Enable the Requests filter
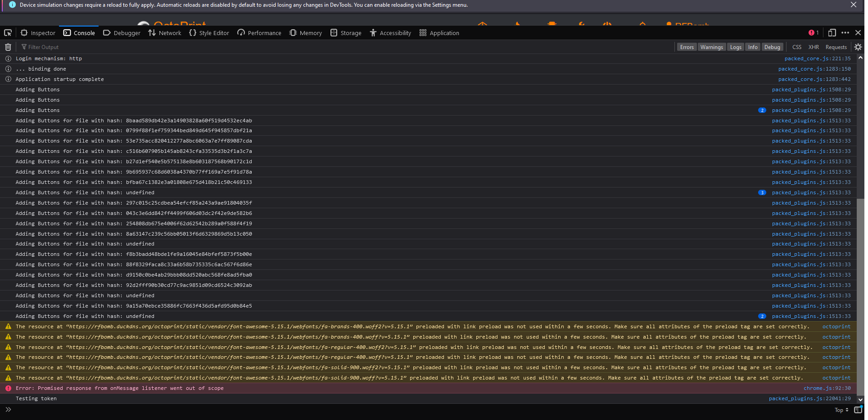 pyautogui.click(x=836, y=47)
